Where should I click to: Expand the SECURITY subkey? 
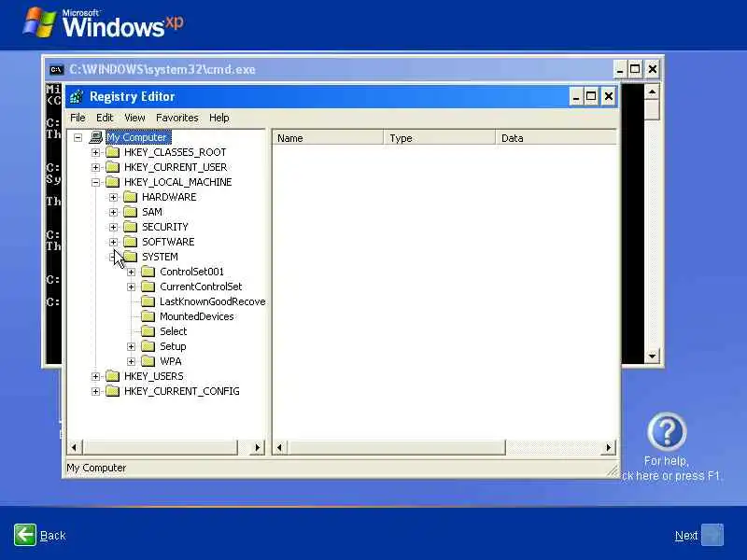[x=113, y=227]
